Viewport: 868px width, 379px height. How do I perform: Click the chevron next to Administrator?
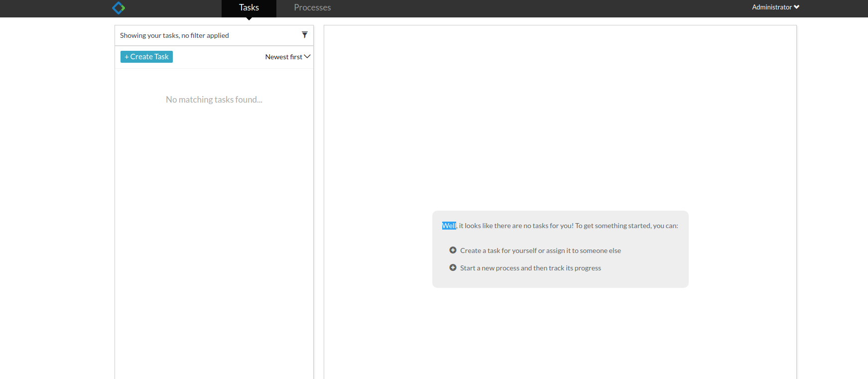(x=797, y=7)
